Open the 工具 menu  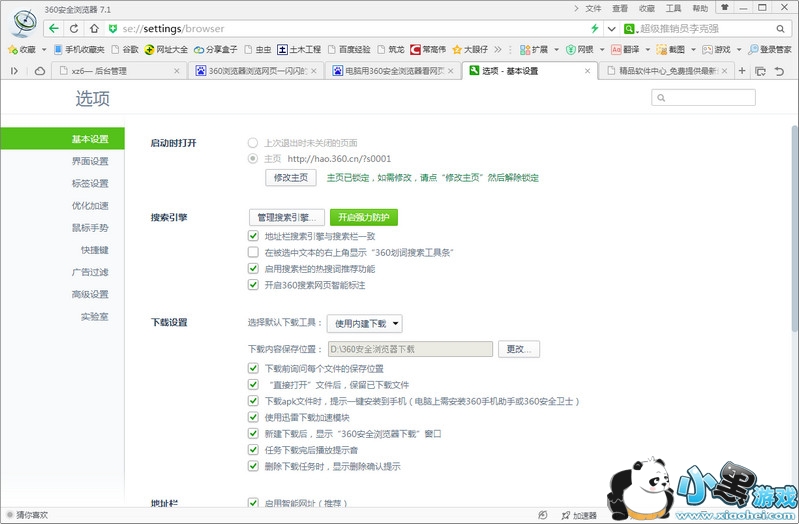(x=674, y=8)
